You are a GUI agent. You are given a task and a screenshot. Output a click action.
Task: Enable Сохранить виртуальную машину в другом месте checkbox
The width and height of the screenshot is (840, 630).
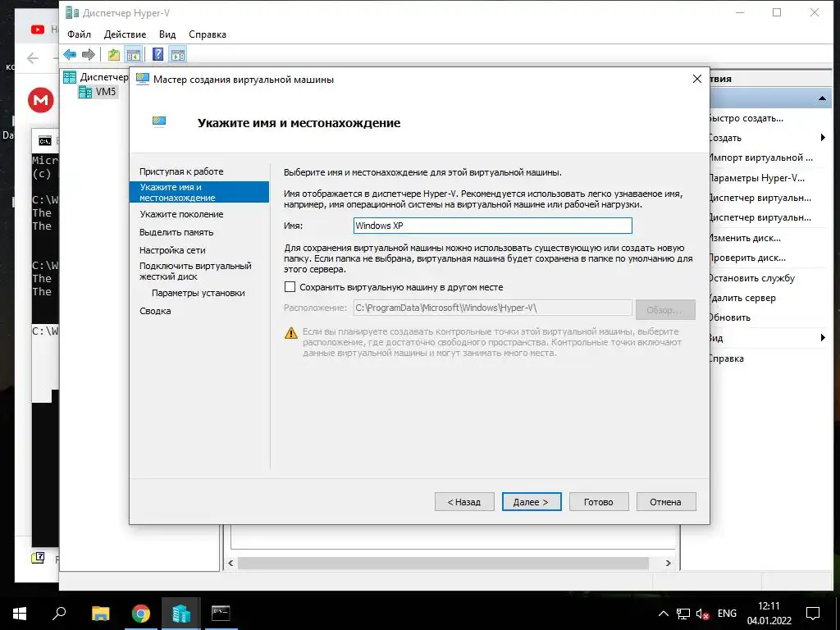tap(290, 287)
